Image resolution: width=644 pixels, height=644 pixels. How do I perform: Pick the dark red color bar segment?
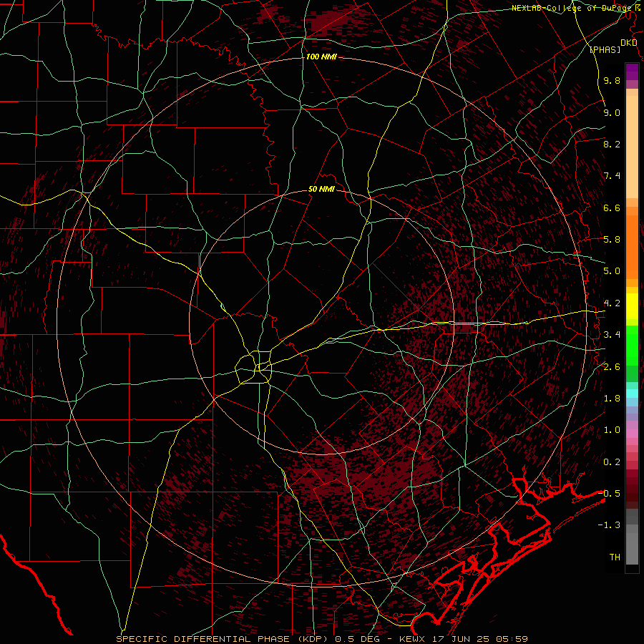pos(632,485)
